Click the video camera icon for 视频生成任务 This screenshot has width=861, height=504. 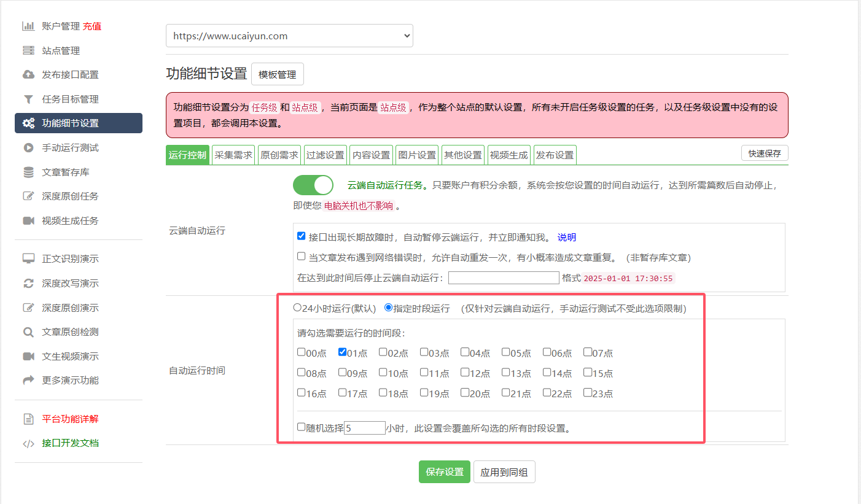(x=28, y=221)
